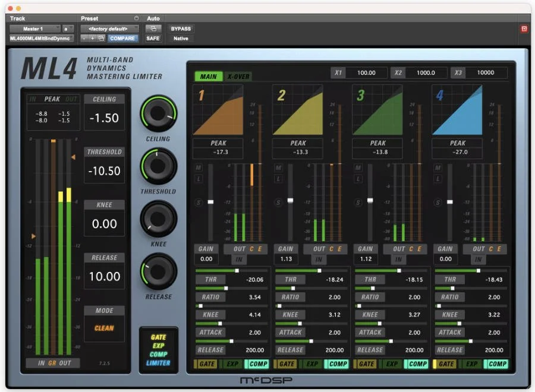Click band 1 THR slider

pyautogui.click(x=232, y=271)
